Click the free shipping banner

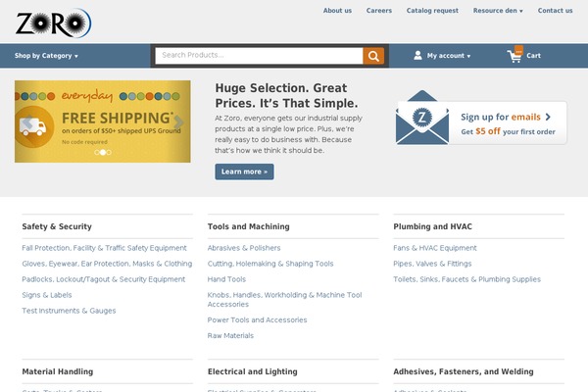[102, 122]
